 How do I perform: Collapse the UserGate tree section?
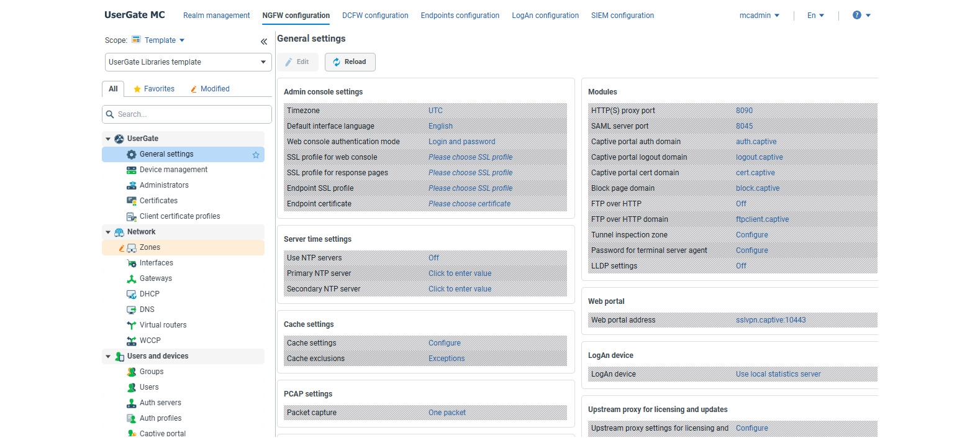[108, 139]
